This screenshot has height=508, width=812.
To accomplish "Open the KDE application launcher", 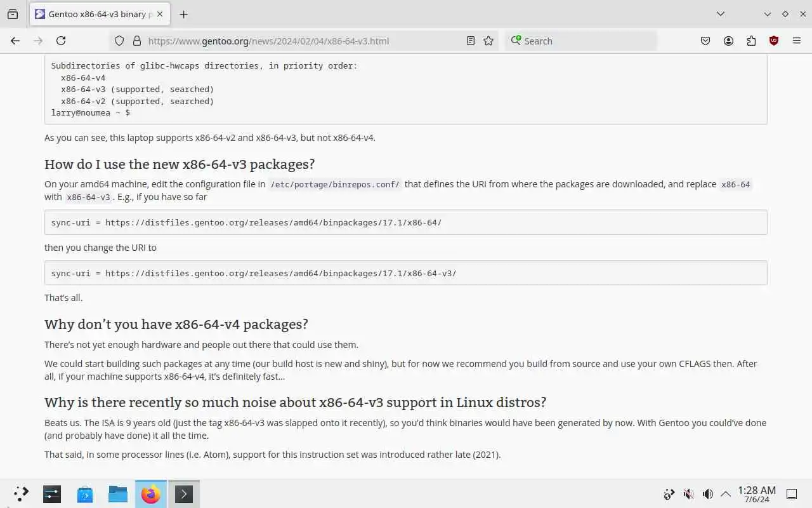I will point(22,494).
